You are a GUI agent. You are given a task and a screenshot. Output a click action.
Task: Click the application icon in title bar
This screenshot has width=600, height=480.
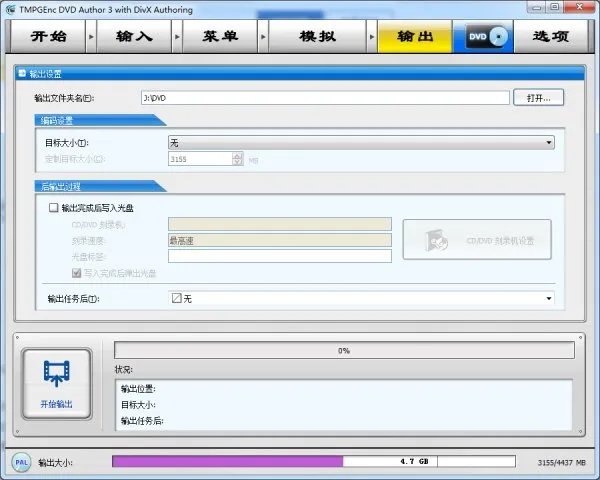[10, 7]
